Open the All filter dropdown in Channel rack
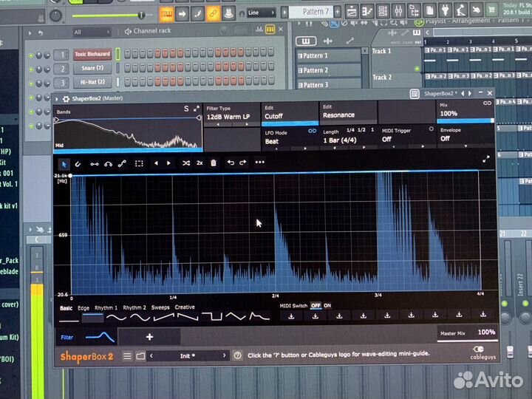 [x=92, y=33]
